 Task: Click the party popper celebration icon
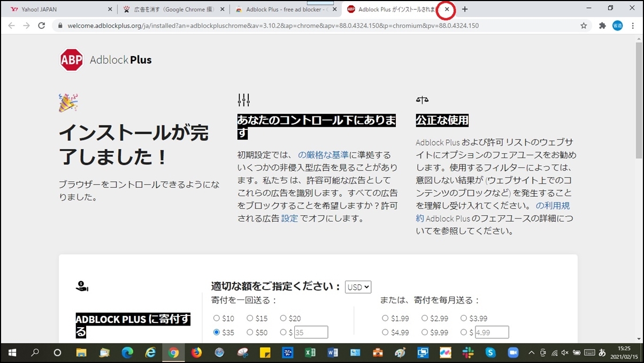(68, 102)
